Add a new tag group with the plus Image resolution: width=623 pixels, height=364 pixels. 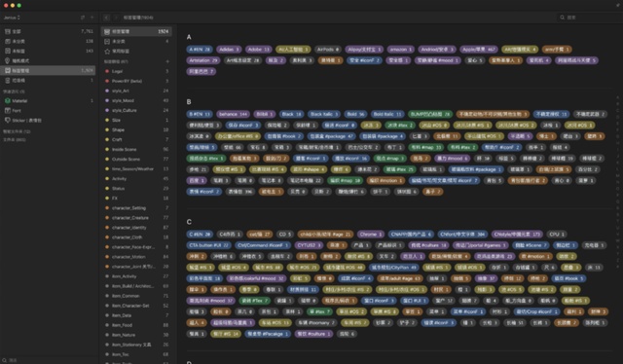(x=167, y=61)
